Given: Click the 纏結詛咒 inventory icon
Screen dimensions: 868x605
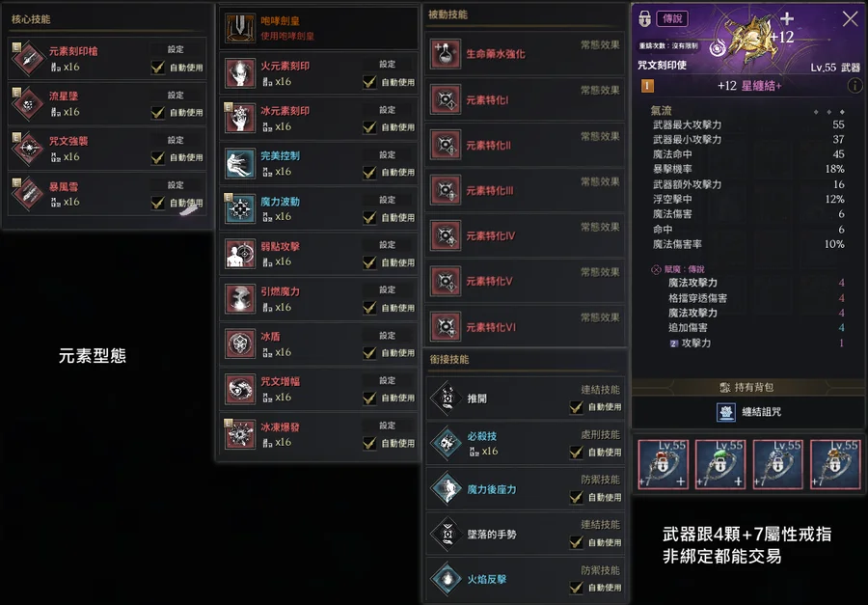Looking at the screenshot, I should tap(725, 412).
